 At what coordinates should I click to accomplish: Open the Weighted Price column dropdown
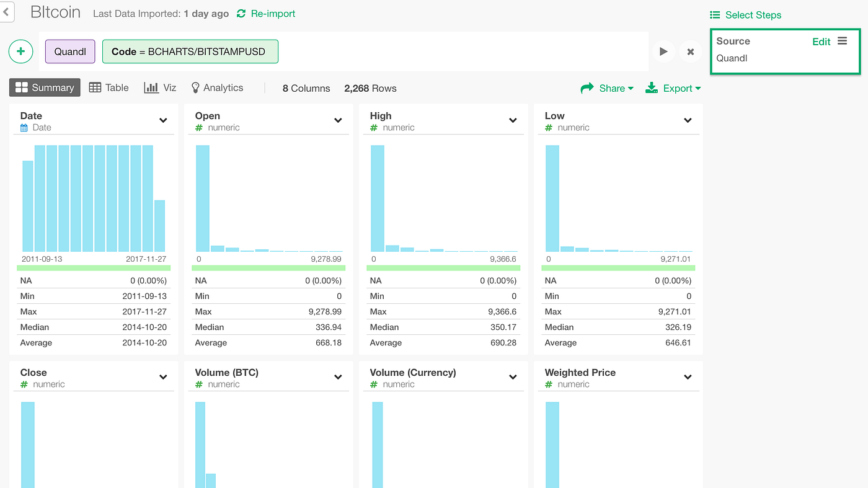pos(688,376)
